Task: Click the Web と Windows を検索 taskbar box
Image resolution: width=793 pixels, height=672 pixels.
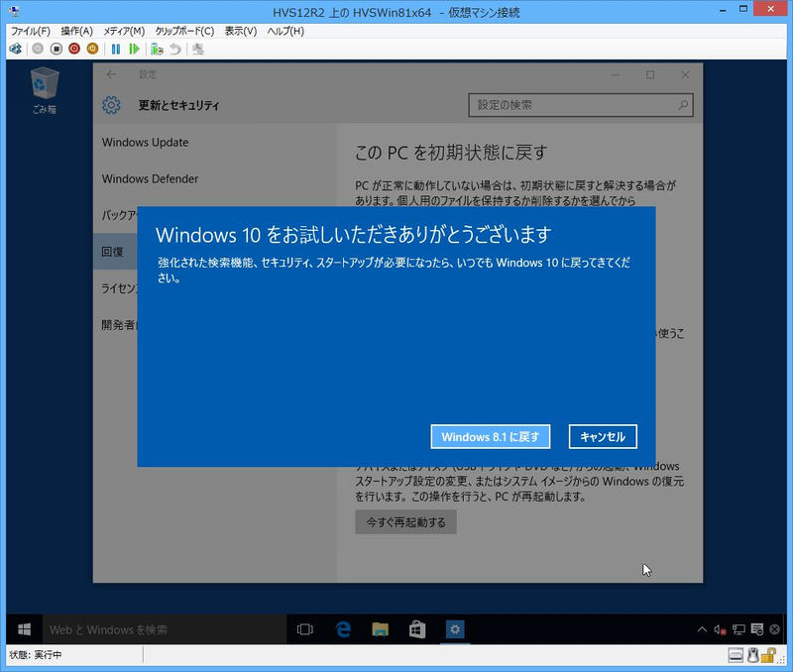Action: click(165, 629)
